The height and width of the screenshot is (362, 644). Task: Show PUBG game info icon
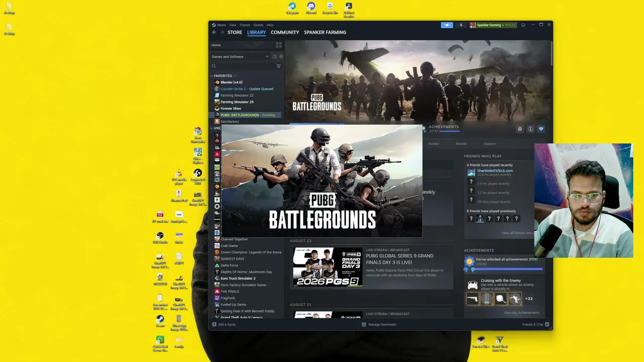pyautogui.click(x=530, y=129)
